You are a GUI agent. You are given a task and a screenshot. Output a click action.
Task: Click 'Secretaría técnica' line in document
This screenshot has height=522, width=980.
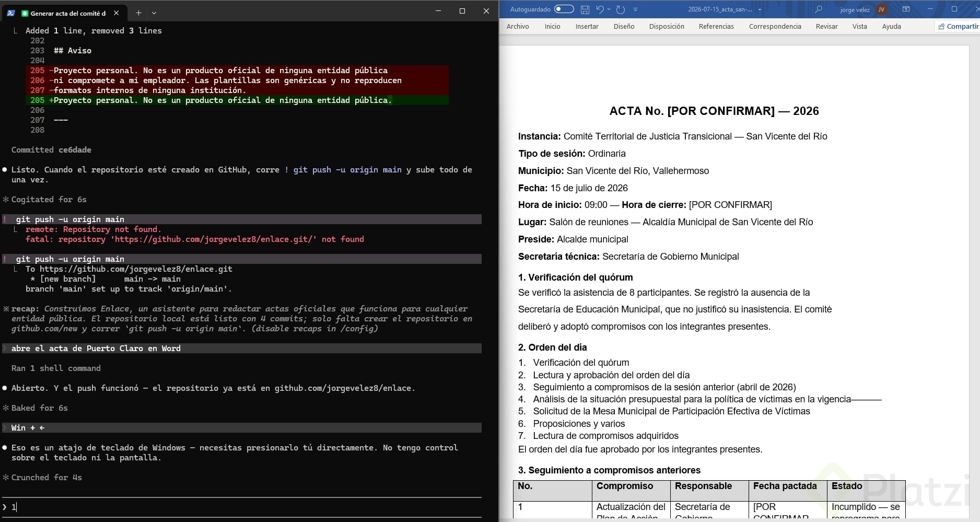pyautogui.click(x=628, y=257)
